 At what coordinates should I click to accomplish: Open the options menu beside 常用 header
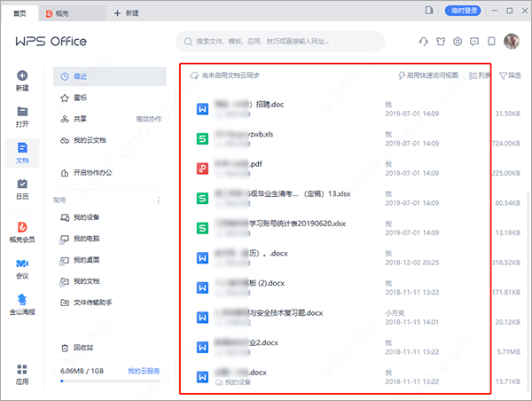(x=159, y=200)
